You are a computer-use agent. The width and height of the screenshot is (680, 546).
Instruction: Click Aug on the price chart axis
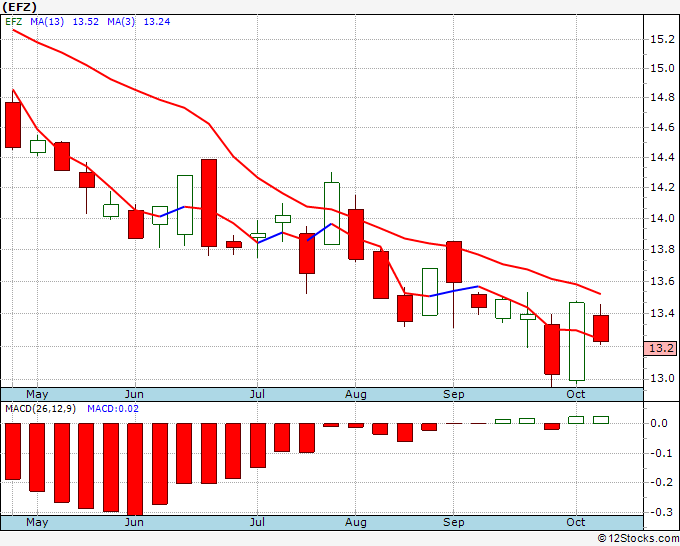click(356, 394)
